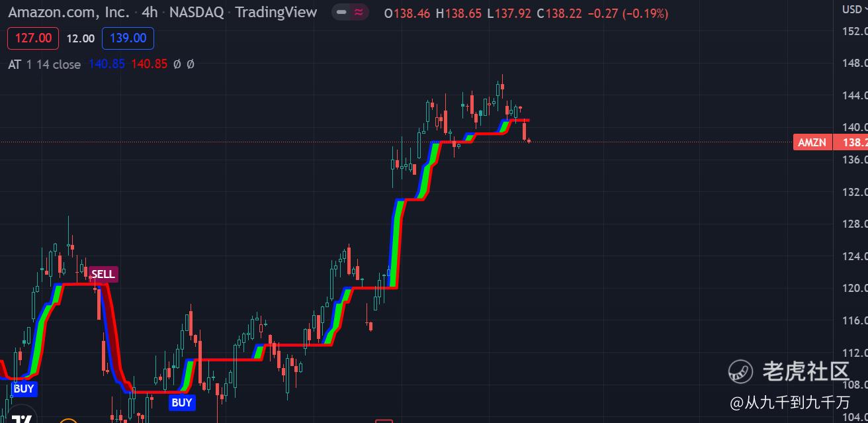Click the NASDAQ exchange label
This screenshot has width=868, height=423.
(196, 12)
